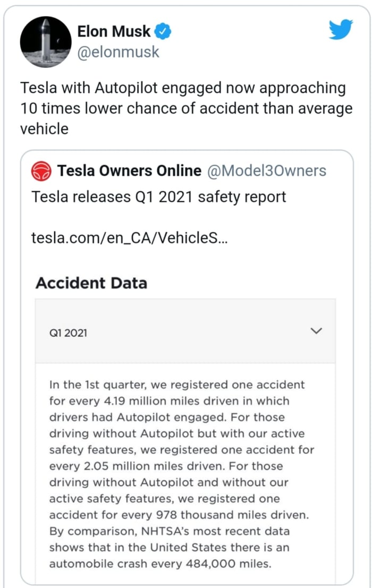Image resolution: width=372 pixels, height=588 pixels.
Task: Click the 'NHTSA's most recent data' line
Action: [x=170, y=531]
